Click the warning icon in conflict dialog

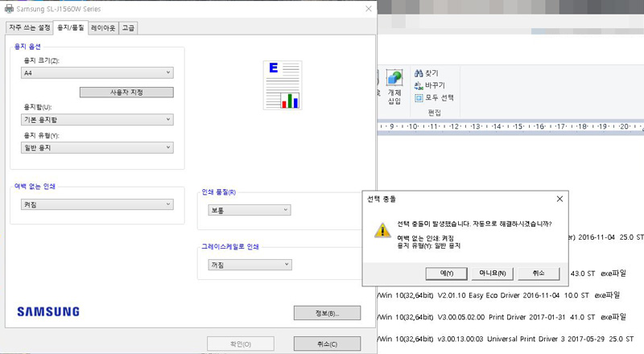[382, 230]
